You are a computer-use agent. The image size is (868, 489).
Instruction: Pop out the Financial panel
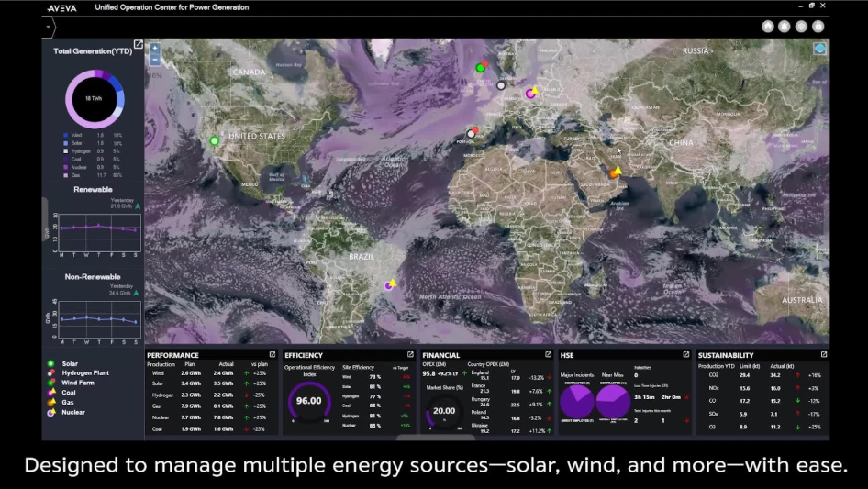pyautogui.click(x=548, y=355)
